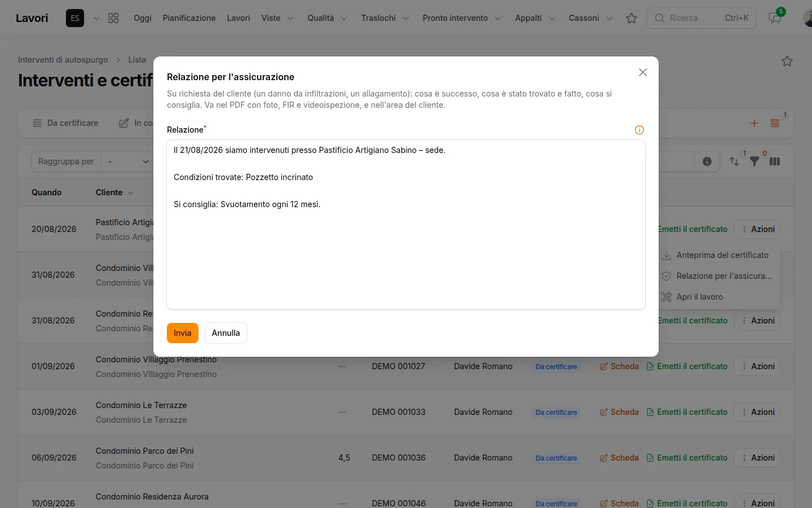Open Pianificazione in the navbar
The height and width of the screenshot is (508, 812).
tap(189, 18)
